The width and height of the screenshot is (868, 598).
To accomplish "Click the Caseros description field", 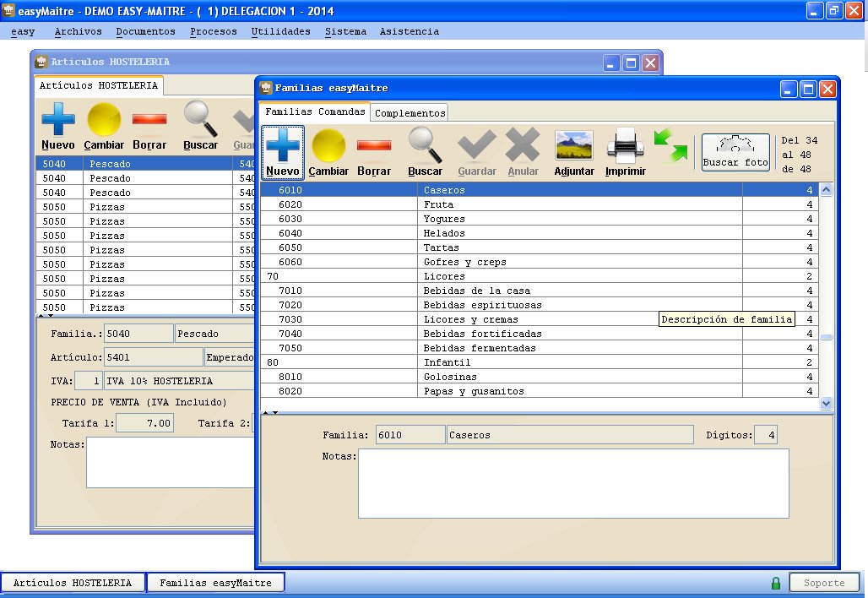I will tap(570, 435).
